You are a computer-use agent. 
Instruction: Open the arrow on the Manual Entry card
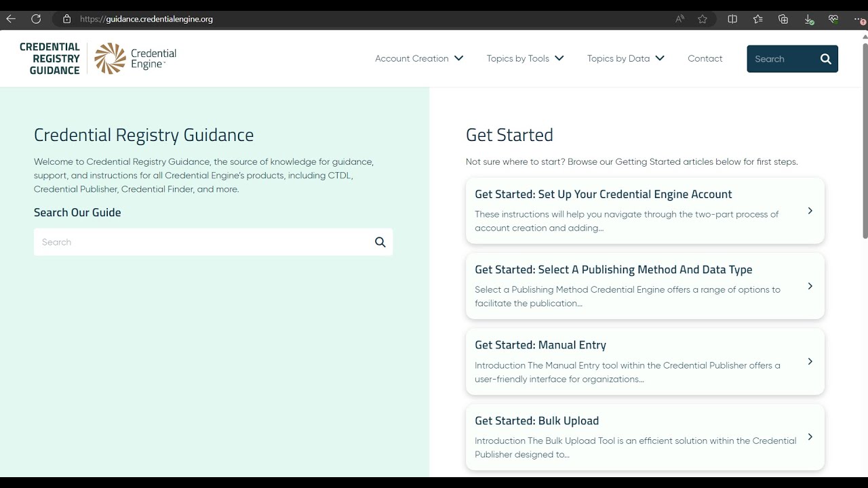[x=810, y=361]
